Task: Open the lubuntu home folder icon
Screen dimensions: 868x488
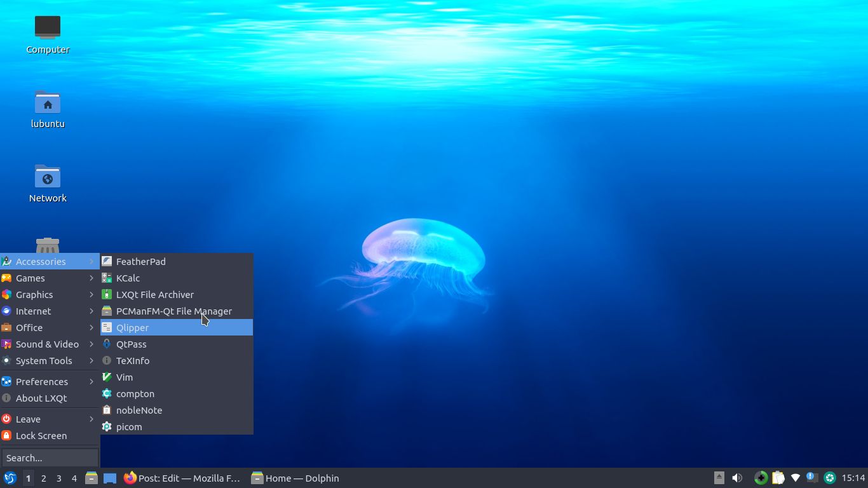Action: tap(48, 109)
